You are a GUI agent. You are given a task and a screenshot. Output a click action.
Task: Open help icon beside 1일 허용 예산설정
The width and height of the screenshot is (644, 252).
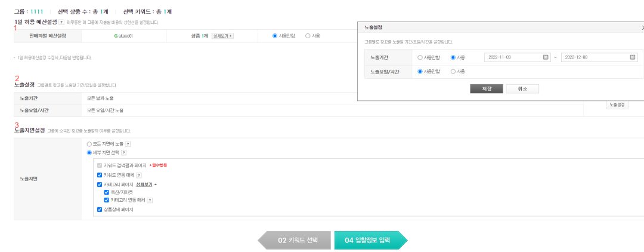(61, 22)
